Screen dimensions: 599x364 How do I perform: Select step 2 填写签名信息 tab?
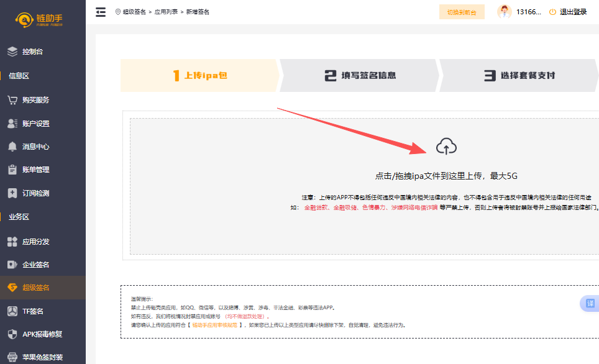point(360,76)
